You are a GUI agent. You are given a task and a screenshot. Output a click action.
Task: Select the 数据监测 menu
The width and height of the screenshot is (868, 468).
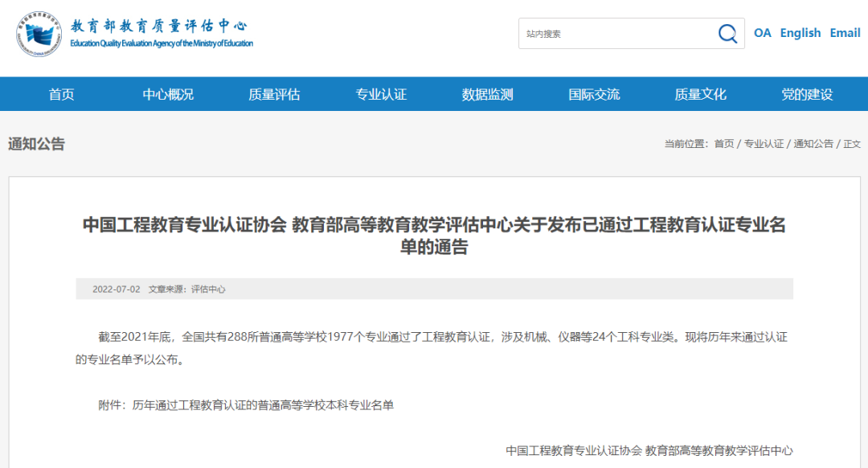487,94
